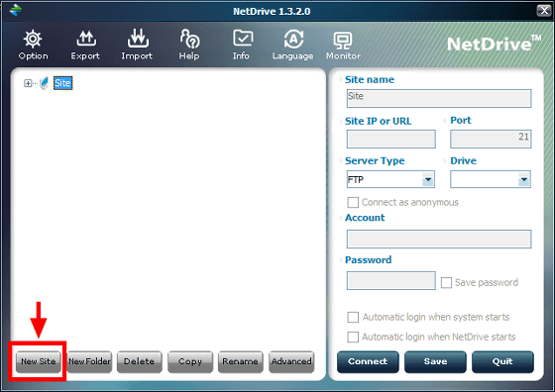The width and height of the screenshot is (555, 392).
Task: Click the New Site button
Action: 39,361
